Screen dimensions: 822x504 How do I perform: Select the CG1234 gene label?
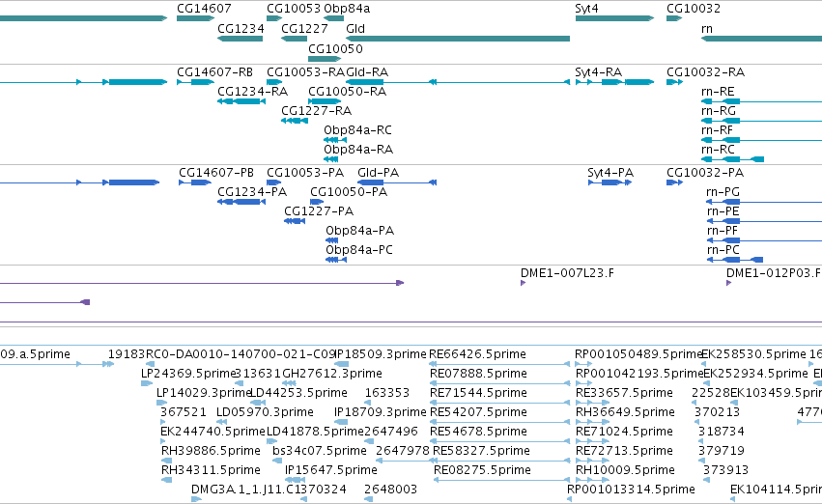pyautogui.click(x=241, y=29)
